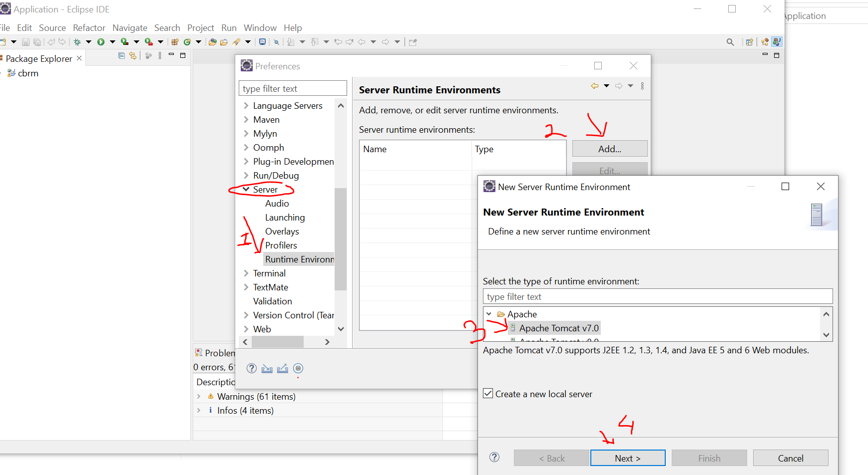Select the Launching preference page
The width and height of the screenshot is (868, 475).
[x=285, y=217]
